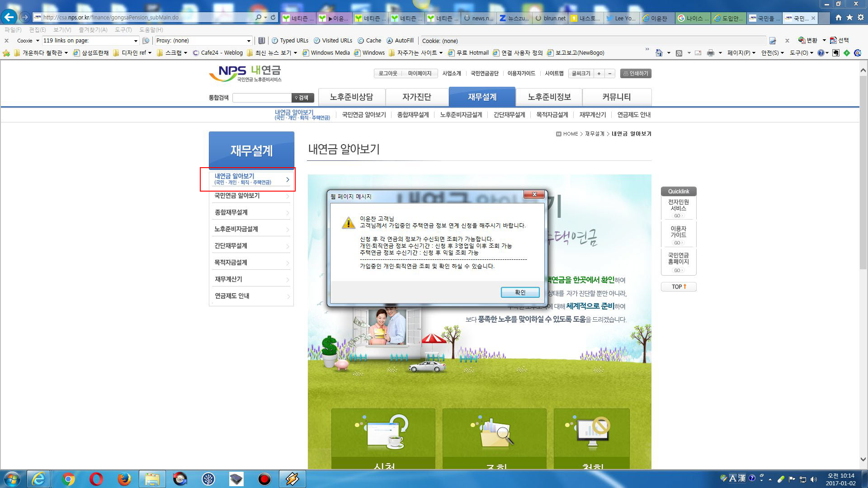Image resolution: width=868 pixels, height=488 pixels.
Task: Click the 검색 search button
Action: [302, 98]
